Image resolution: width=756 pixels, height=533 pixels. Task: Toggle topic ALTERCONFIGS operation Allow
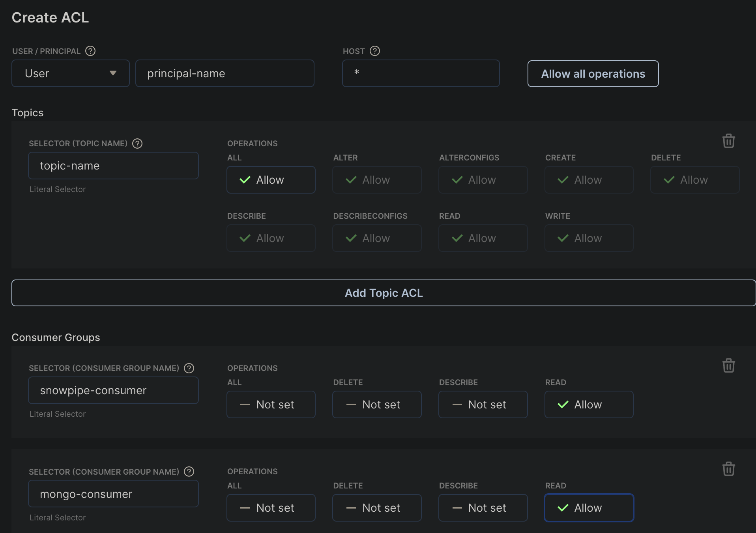point(483,180)
